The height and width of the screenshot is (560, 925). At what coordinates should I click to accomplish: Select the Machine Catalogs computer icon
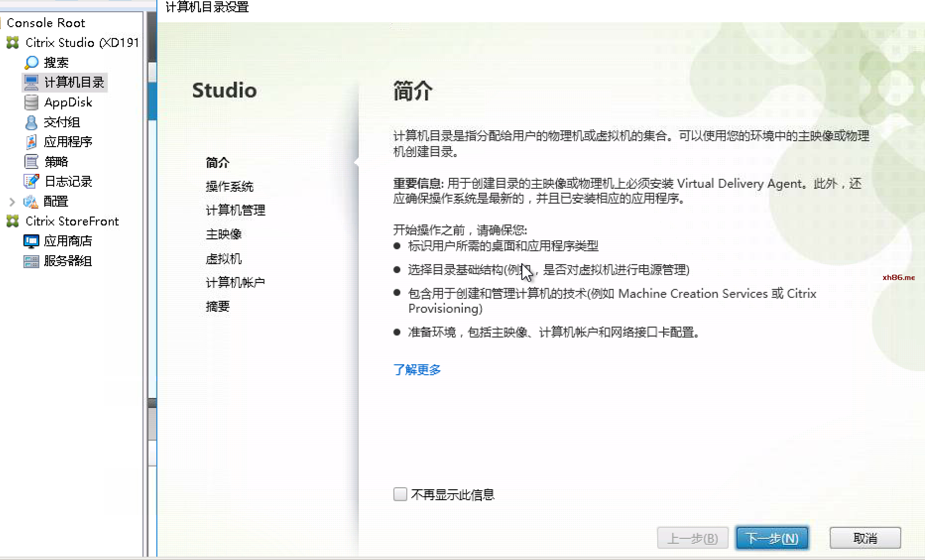coord(31,82)
